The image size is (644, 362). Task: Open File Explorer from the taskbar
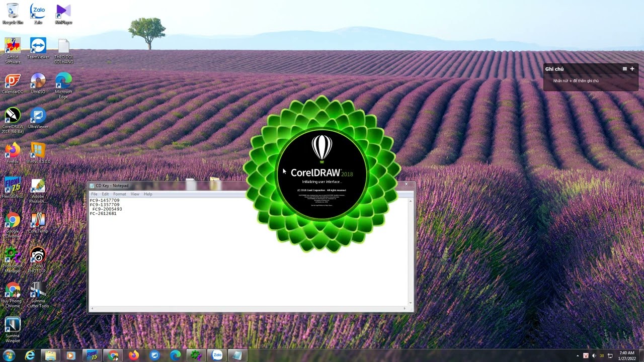[50, 355]
